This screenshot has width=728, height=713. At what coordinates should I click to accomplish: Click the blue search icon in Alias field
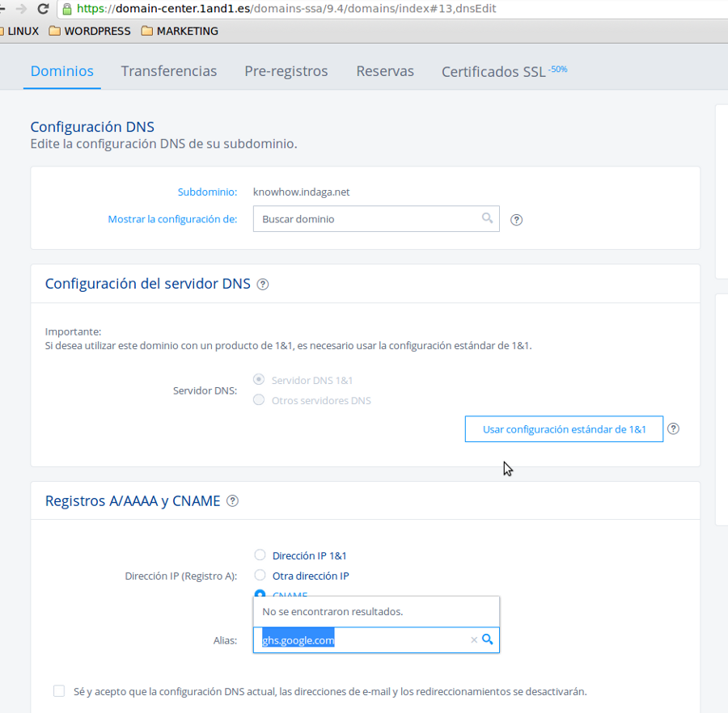click(488, 639)
